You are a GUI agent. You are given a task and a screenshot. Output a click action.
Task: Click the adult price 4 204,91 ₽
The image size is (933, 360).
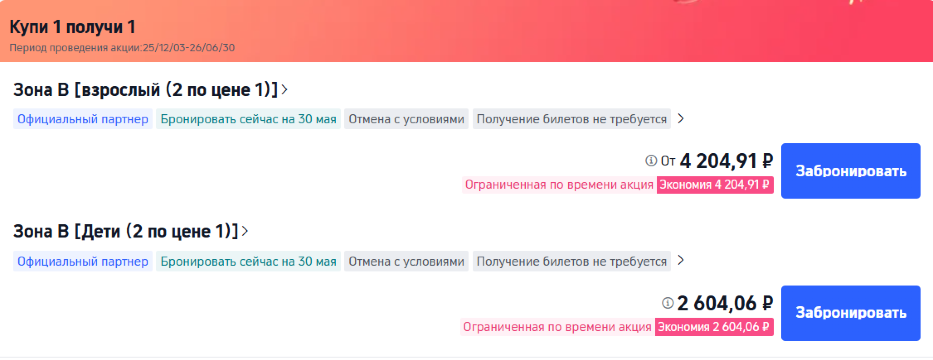pyautogui.click(x=727, y=161)
